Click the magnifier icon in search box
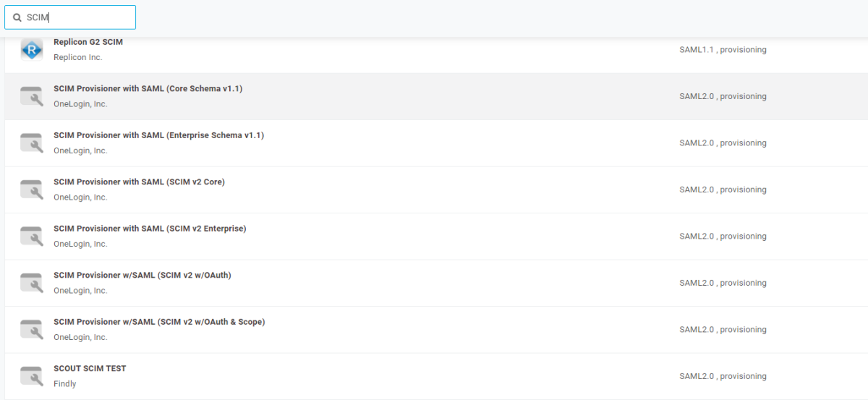This screenshot has height=400, width=868. click(17, 17)
